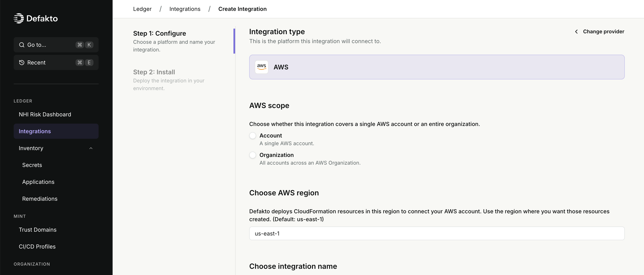Viewport: 644px width, 275px height.
Task: Select the Account scope radio button
Action: pos(252,136)
